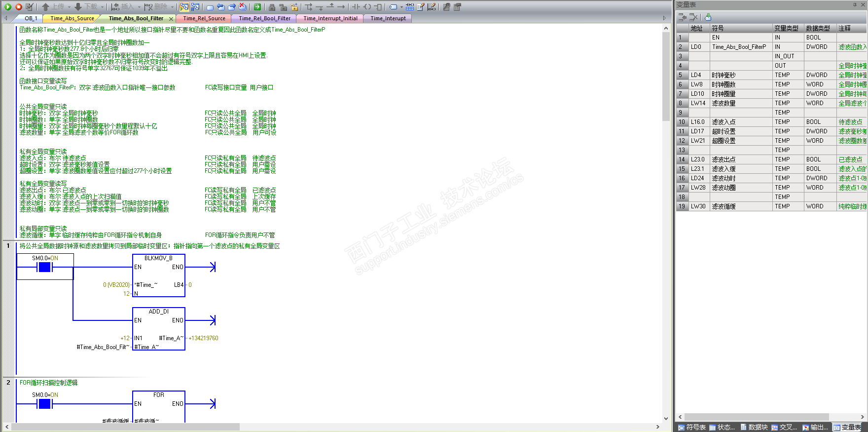Insert a horizontal line in the ladder
Viewport: 868px width, 432px height.
click(x=341, y=7)
